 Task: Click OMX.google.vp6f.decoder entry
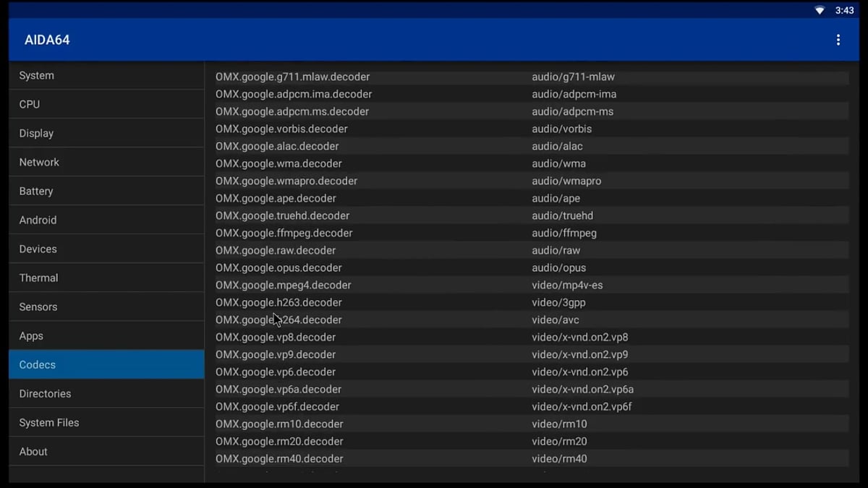click(532, 406)
